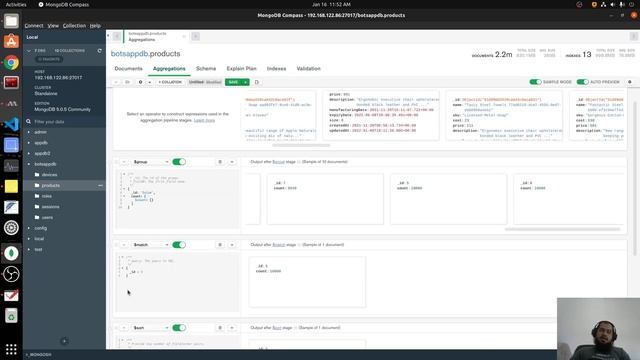Open aggregation settings gear icon
640x360 pixels.
pos(630,82)
